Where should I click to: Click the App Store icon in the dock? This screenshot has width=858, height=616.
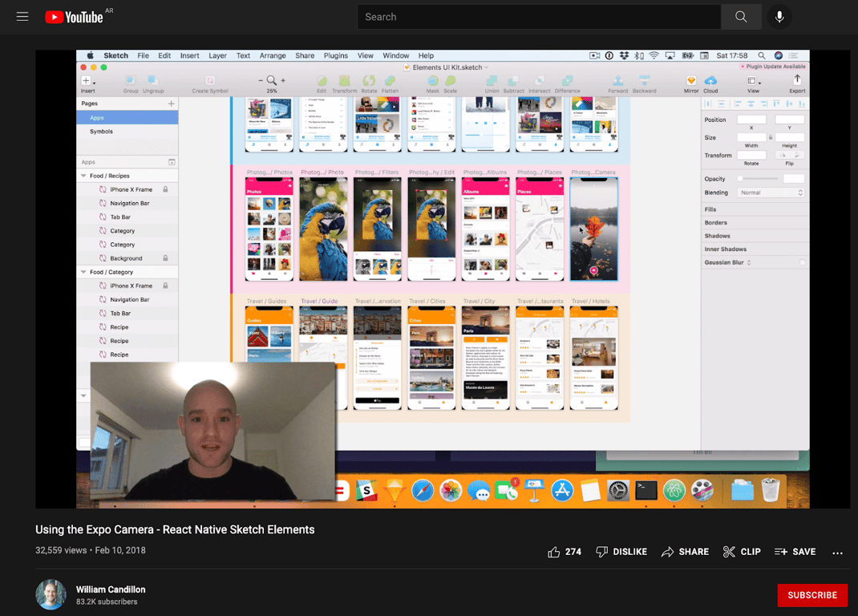coord(562,491)
